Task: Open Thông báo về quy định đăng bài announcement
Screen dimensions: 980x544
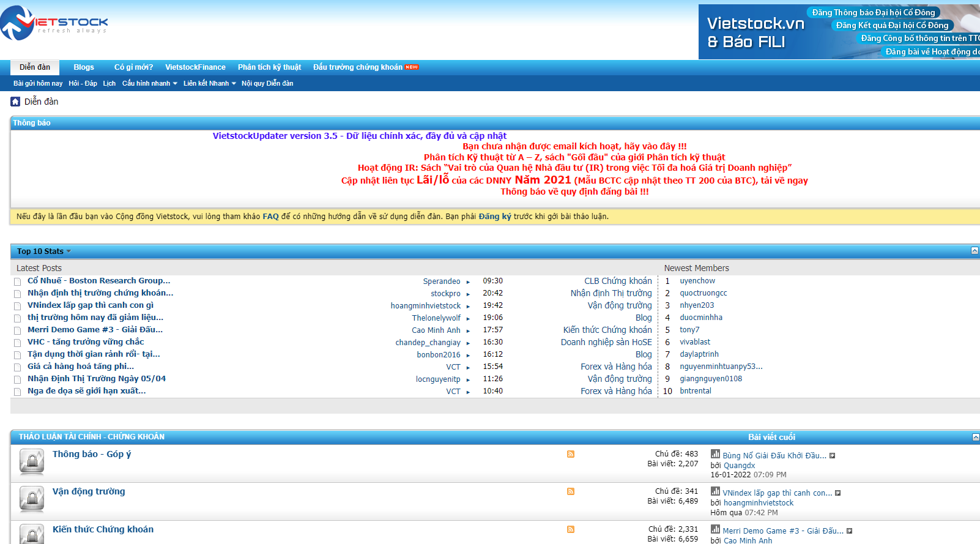Action: [574, 192]
